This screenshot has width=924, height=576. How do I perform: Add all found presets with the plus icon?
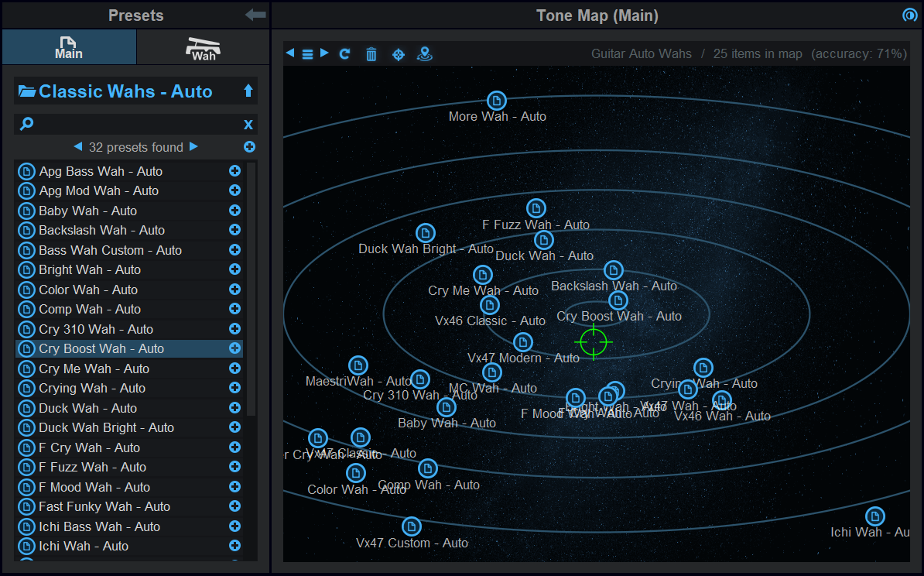[x=249, y=147]
